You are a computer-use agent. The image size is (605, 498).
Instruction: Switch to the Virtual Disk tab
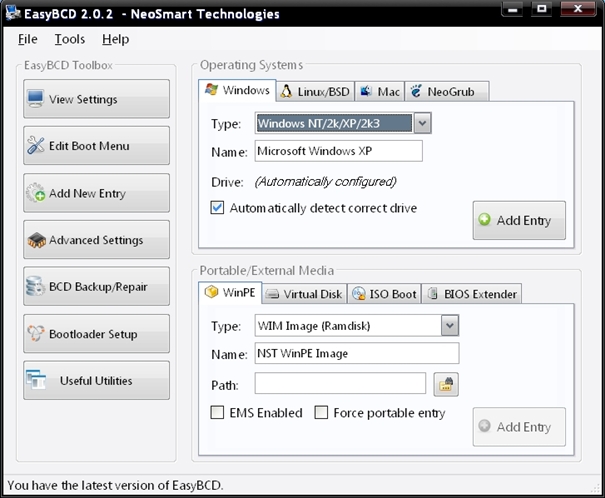coord(304,294)
